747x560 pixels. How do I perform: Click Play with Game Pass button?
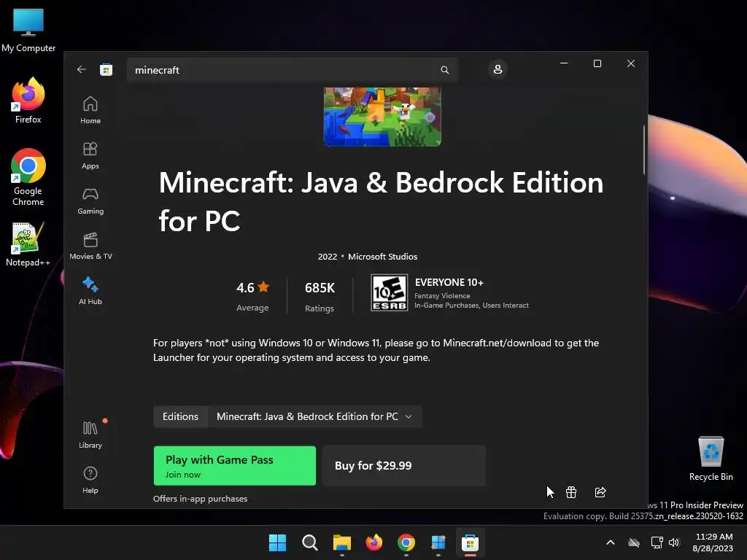click(x=234, y=466)
